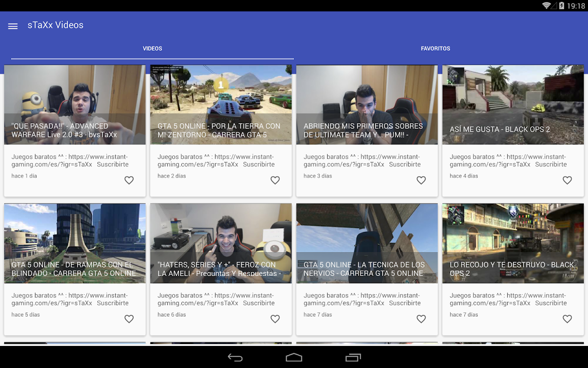Open the "POR LA TIERRA CON MI ZENTORNO" thumbnail

[x=221, y=105]
